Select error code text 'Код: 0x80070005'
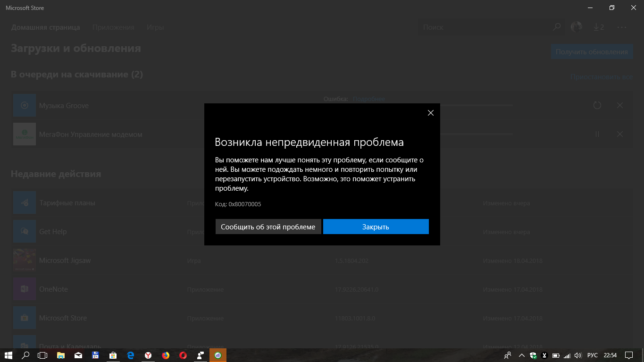644x362 pixels. click(x=238, y=204)
